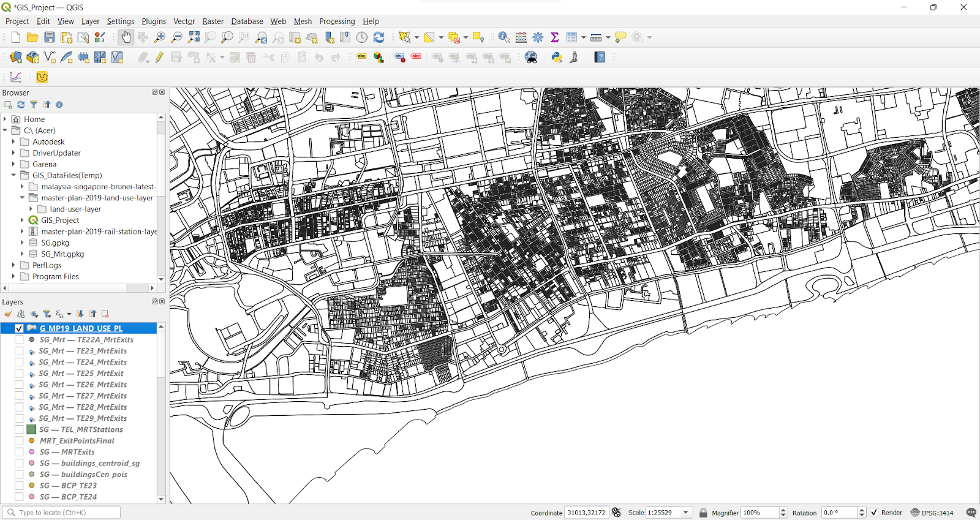The width and height of the screenshot is (980, 520).
Task: Open the Vector menu
Action: [184, 21]
